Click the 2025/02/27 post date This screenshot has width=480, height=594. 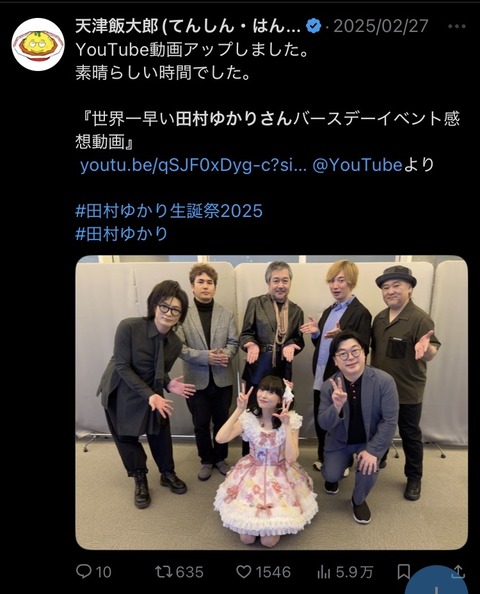point(381,26)
